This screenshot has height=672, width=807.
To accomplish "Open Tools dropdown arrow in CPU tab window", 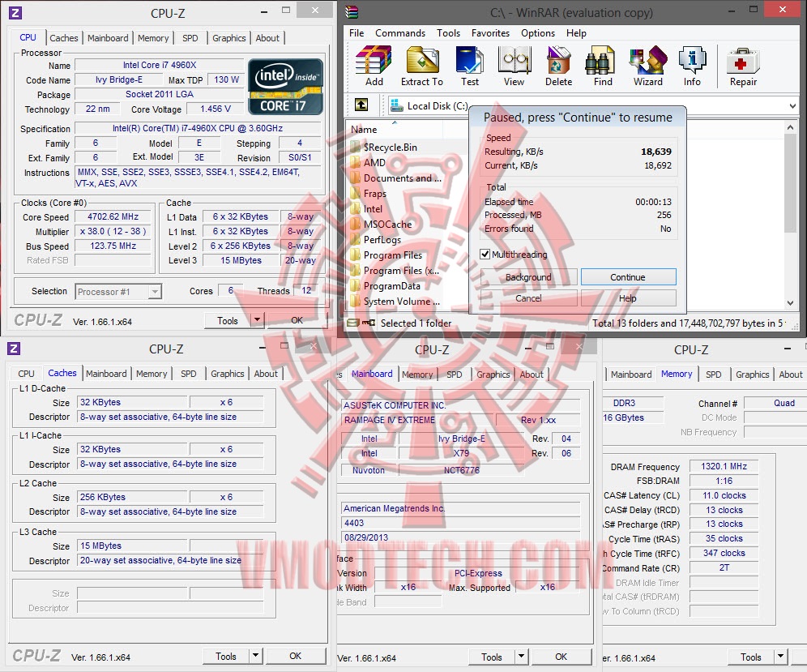I will click(257, 320).
